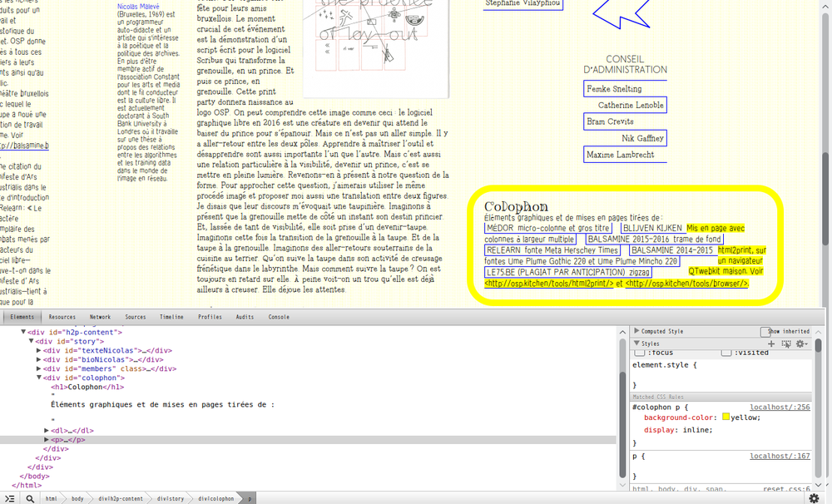Open the Console tab
832x504 pixels.
pos(279,317)
